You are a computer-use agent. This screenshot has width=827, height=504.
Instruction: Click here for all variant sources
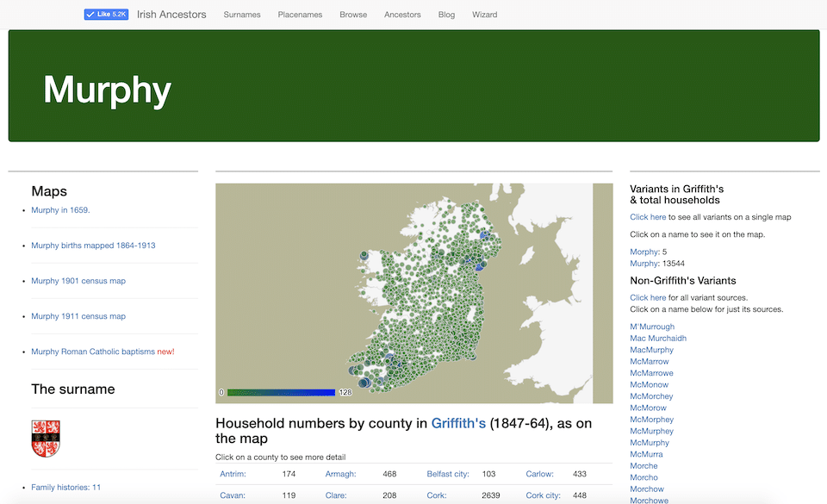(648, 297)
